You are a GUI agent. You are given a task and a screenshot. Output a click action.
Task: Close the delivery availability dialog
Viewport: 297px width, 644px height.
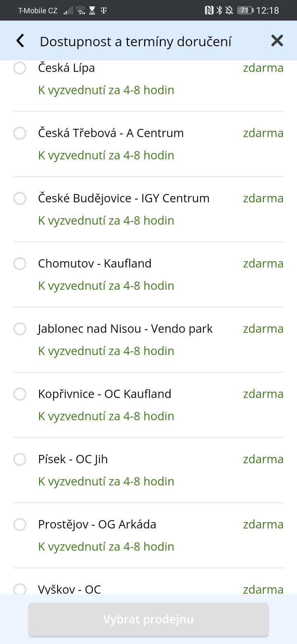(x=277, y=41)
